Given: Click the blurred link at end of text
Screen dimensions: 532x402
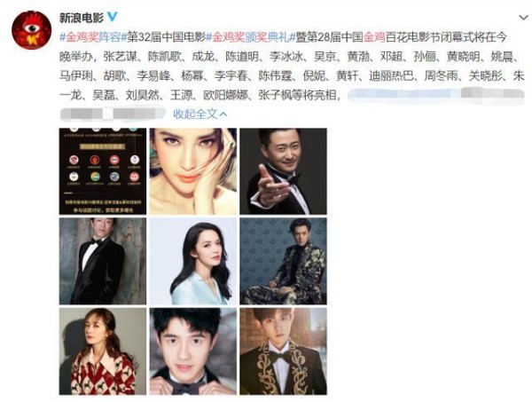Looking at the screenshot, I should tap(436, 95).
